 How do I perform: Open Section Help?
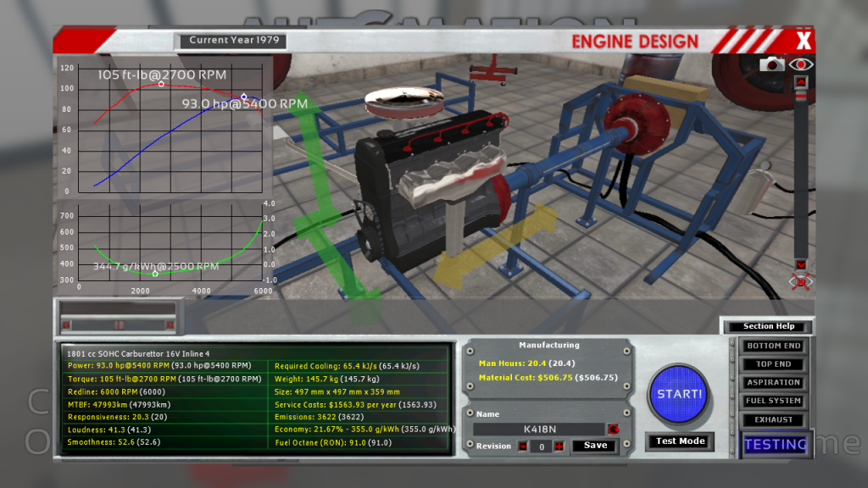pos(768,326)
